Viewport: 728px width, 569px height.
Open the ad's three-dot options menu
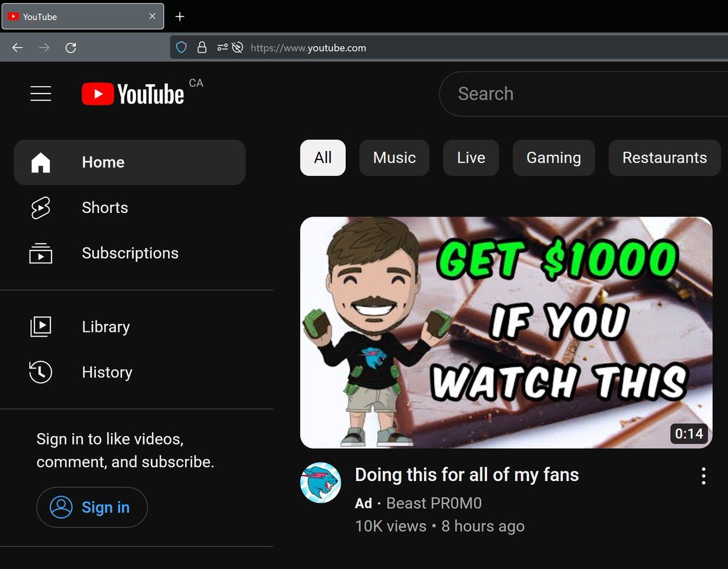pyautogui.click(x=703, y=476)
